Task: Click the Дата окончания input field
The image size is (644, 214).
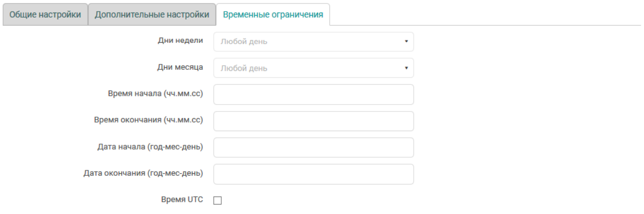Action: [313, 174]
